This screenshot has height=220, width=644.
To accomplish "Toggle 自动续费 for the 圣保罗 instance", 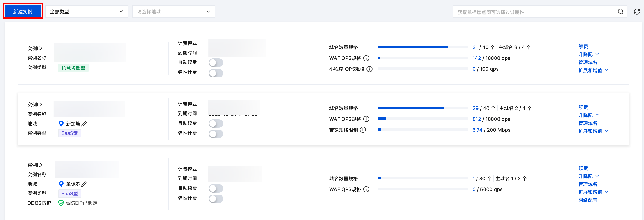I will pos(216,188).
